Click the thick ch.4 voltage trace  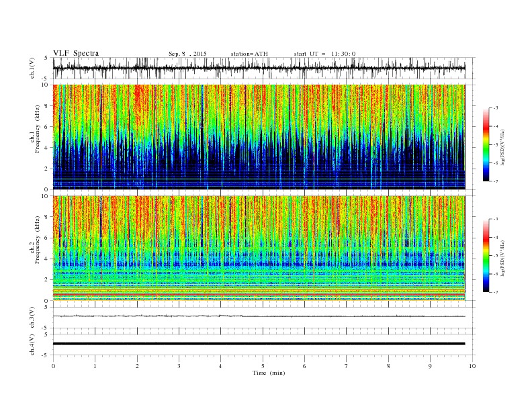(x=259, y=344)
